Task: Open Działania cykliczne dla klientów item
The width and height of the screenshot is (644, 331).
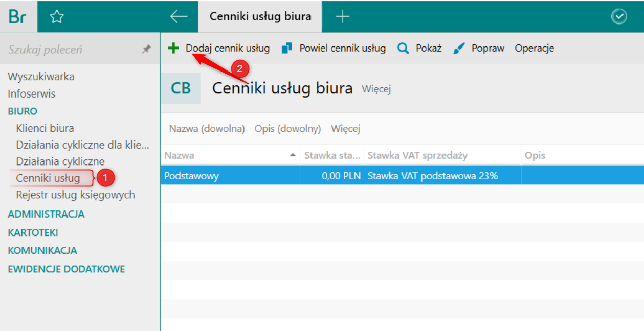Action: click(83, 145)
